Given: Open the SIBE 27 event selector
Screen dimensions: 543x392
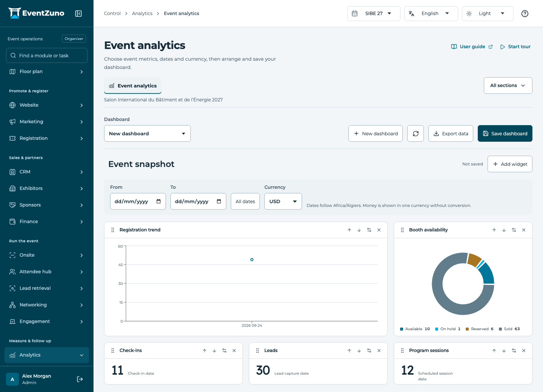Looking at the screenshot, I should (x=374, y=14).
